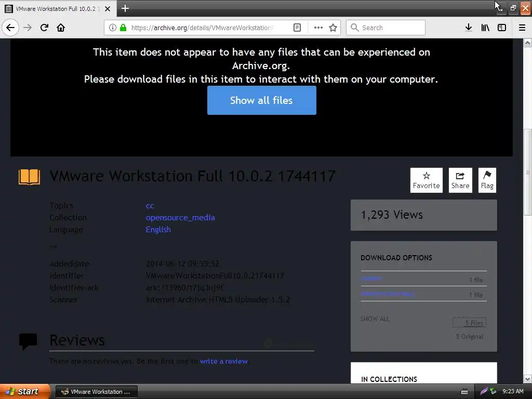Click the write a review link
The height and width of the screenshot is (399, 532).
[223, 362]
